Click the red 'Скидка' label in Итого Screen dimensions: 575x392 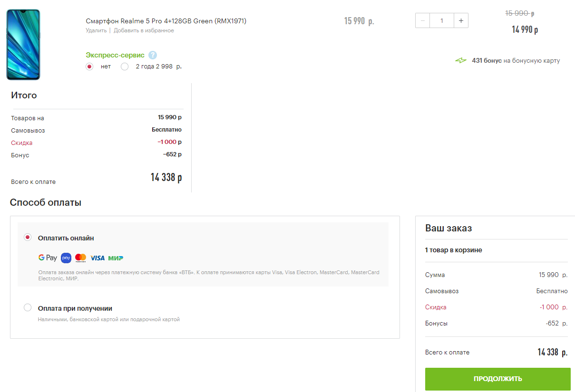22,143
